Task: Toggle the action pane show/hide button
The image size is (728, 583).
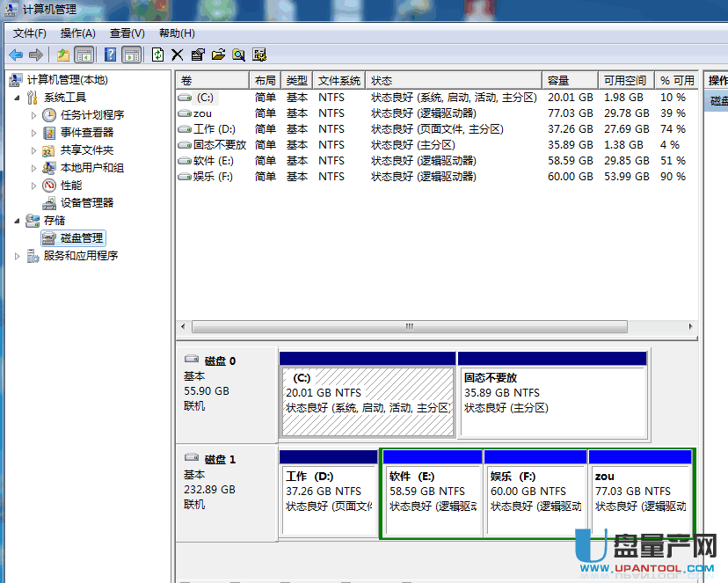Action: [132, 55]
